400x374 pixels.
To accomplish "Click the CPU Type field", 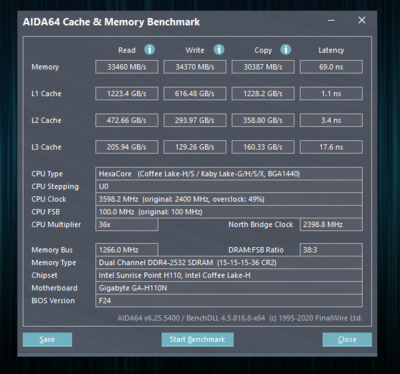I will click(x=229, y=174).
